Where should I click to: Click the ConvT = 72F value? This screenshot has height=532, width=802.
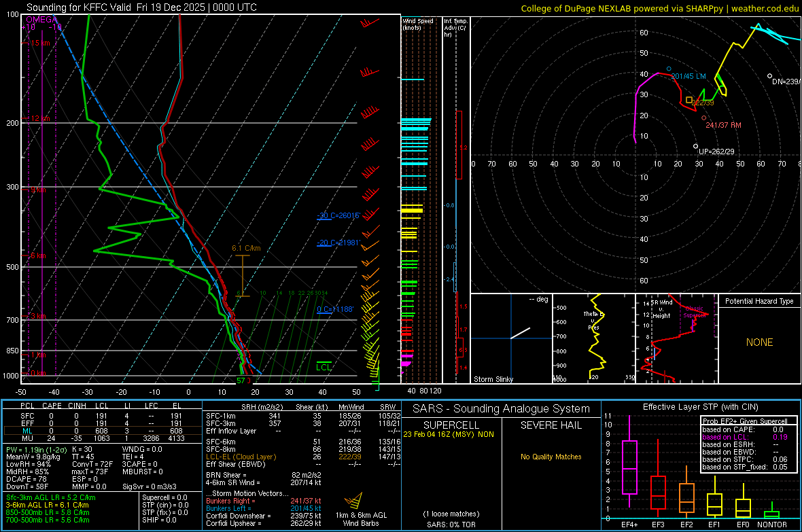[92, 464]
